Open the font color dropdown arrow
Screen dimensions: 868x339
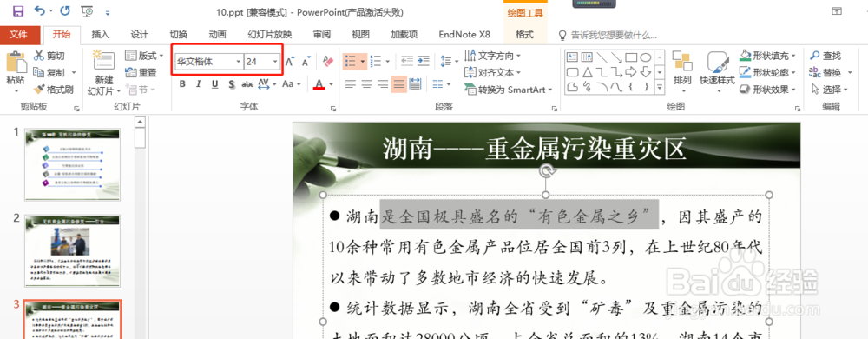(331, 84)
